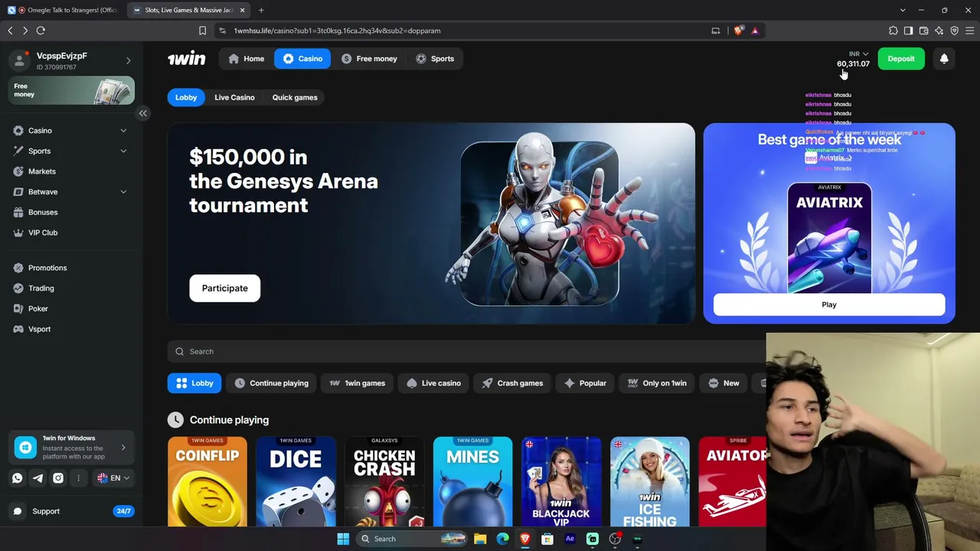Image resolution: width=980 pixels, height=551 pixels.
Task: Go to Home in top navigation
Action: click(246, 59)
